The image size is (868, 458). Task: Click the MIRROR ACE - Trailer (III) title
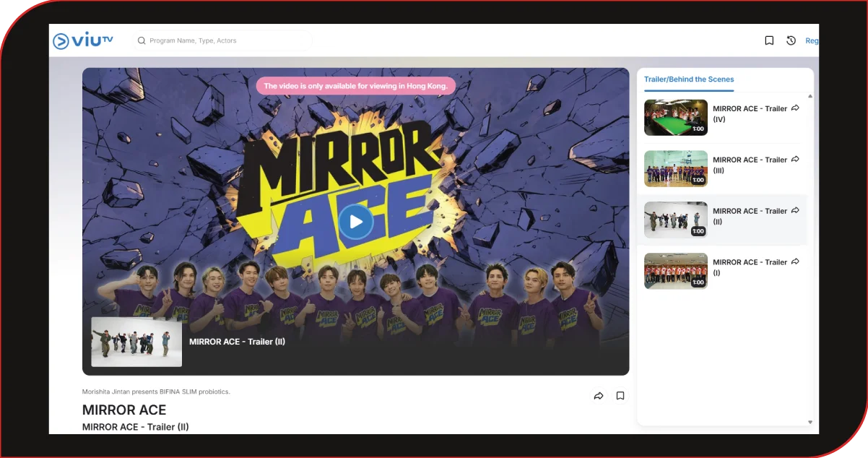click(750, 165)
